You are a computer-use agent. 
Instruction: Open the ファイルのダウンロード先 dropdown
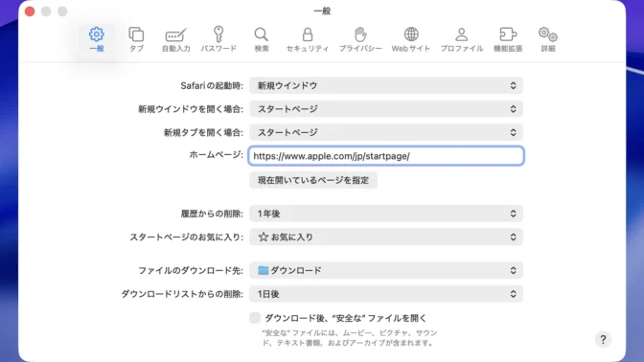click(385, 270)
